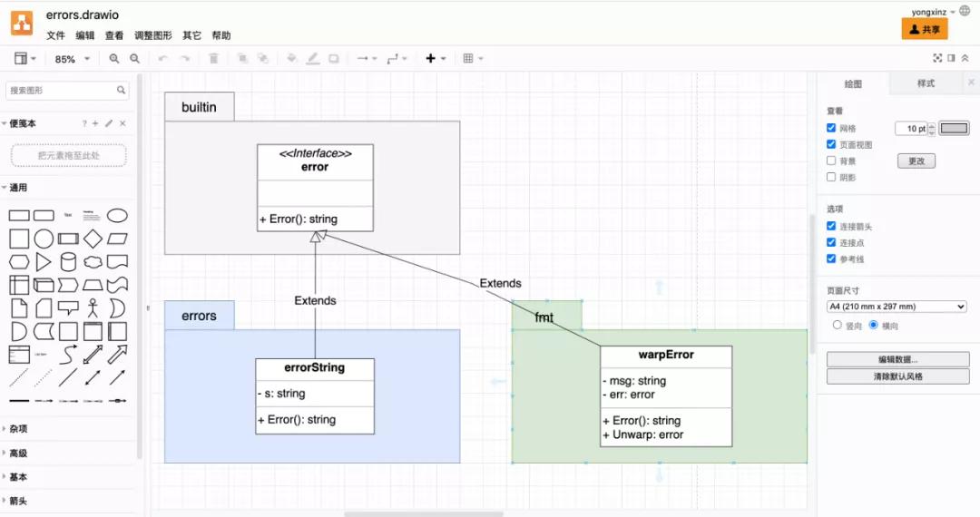Click the scratchpad add plus icon
Viewport: 980px width, 517px height.
[x=95, y=123]
